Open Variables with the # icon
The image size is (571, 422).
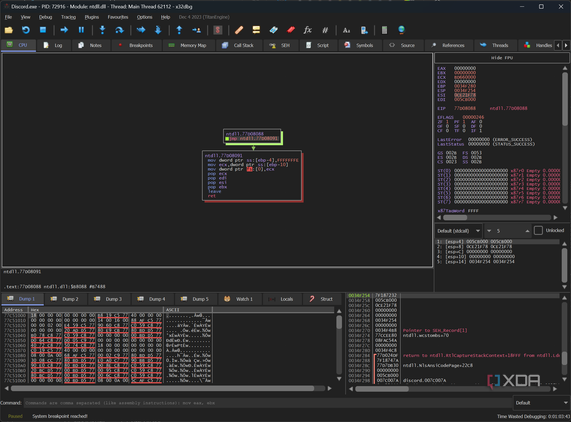click(325, 30)
